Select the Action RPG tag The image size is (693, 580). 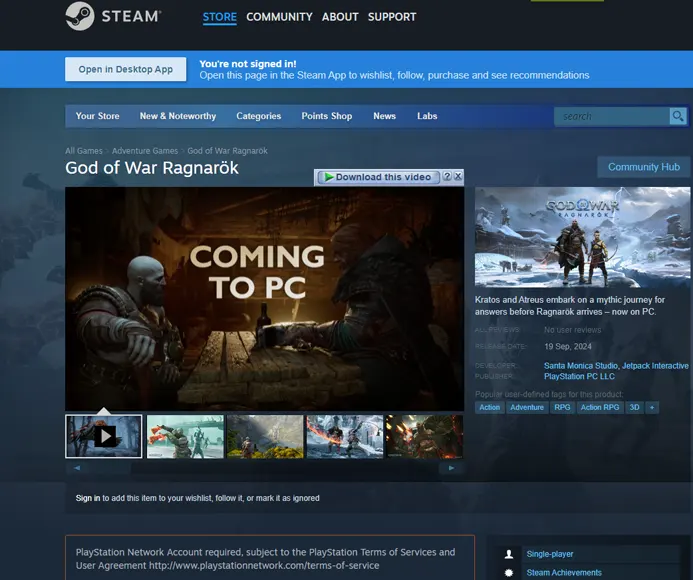click(600, 407)
